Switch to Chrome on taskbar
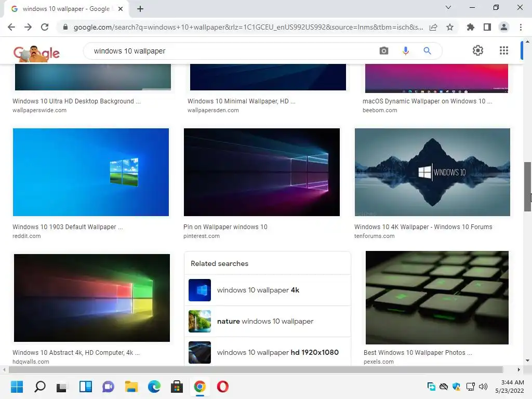The width and height of the screenshot is (532, 399). pos(200,387)
